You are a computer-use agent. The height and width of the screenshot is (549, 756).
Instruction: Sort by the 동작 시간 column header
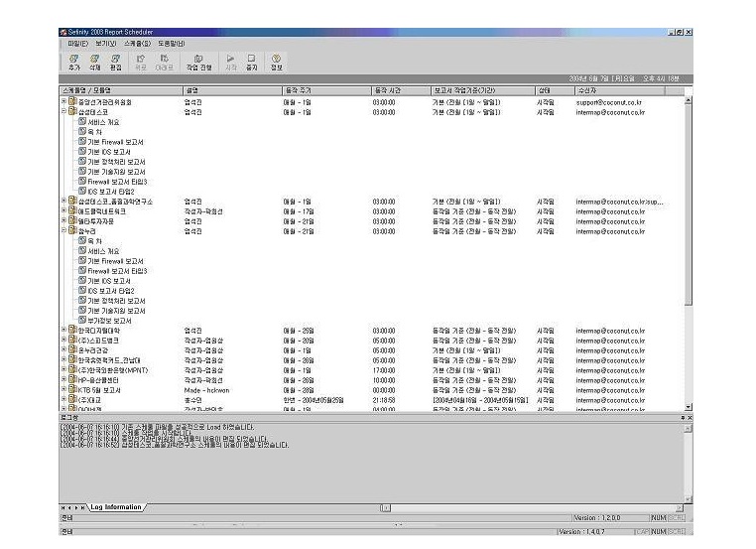(x=401, y=90)
